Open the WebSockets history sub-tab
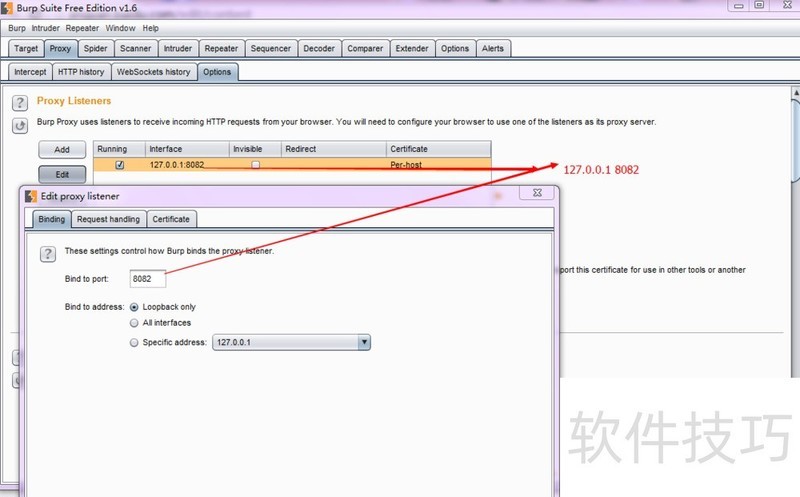This screenshot has width=800, height=497. 153,72
